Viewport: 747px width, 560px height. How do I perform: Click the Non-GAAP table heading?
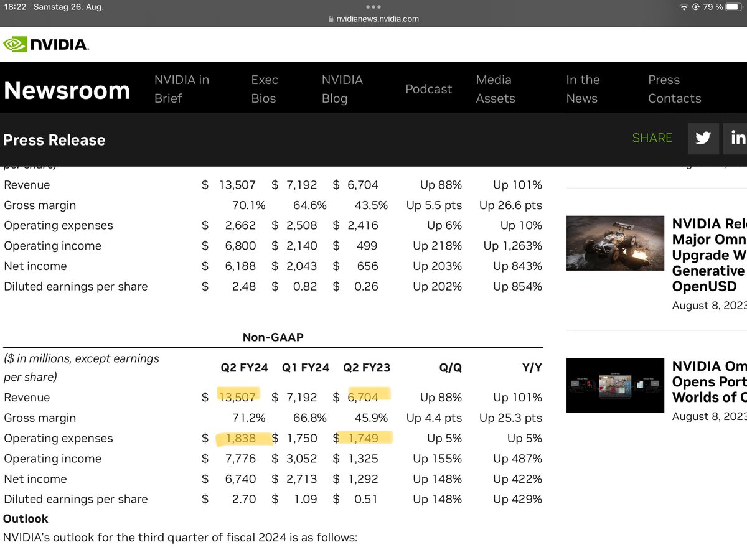click(x=273, y=337)
